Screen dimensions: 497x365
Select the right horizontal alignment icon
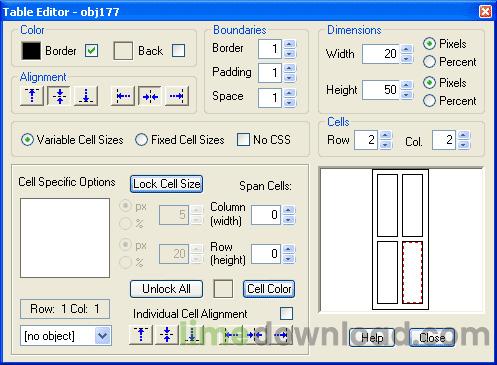pos(177,96)
